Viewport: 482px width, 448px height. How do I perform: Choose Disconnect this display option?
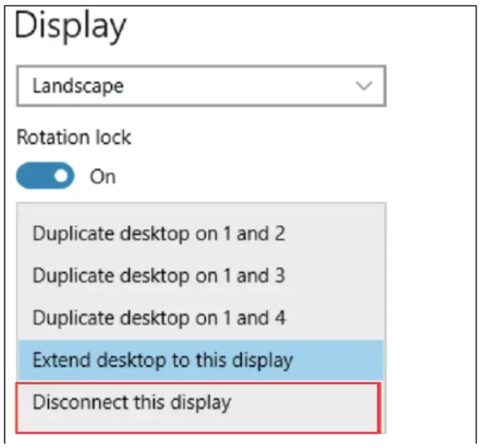pos(132,401)
